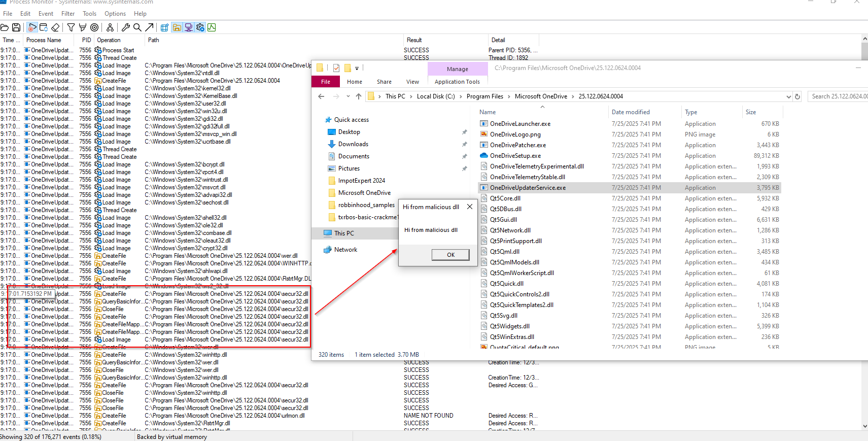Open the Quick Access Toolbar customize dropdown
This screenshot has height=441, width=868.
[x=357, y=68]
